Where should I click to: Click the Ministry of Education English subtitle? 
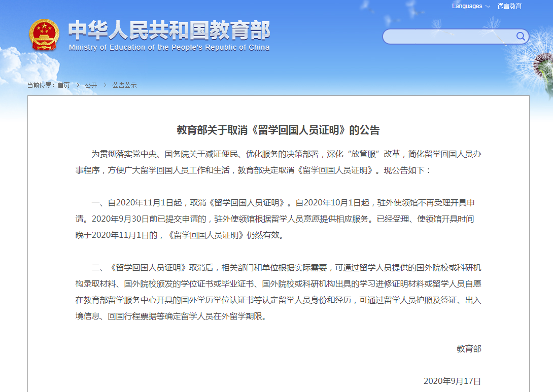pos(169,48)
